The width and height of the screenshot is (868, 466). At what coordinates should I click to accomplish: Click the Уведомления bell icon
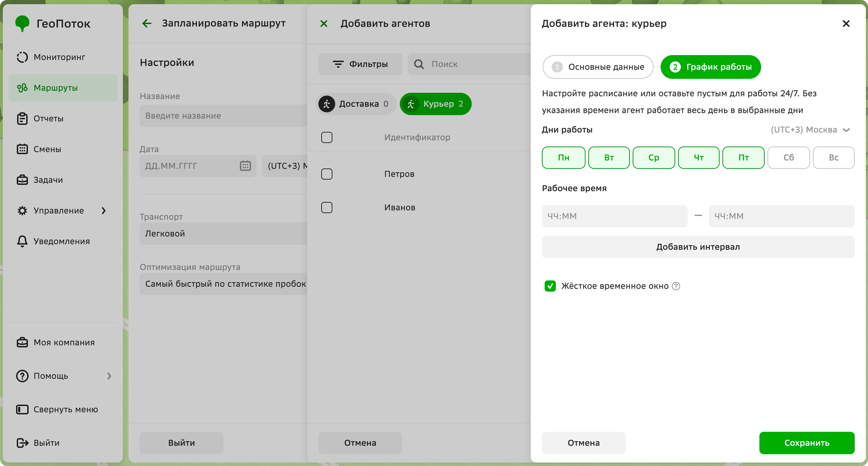pyautogui.click(x=22, y=241)
